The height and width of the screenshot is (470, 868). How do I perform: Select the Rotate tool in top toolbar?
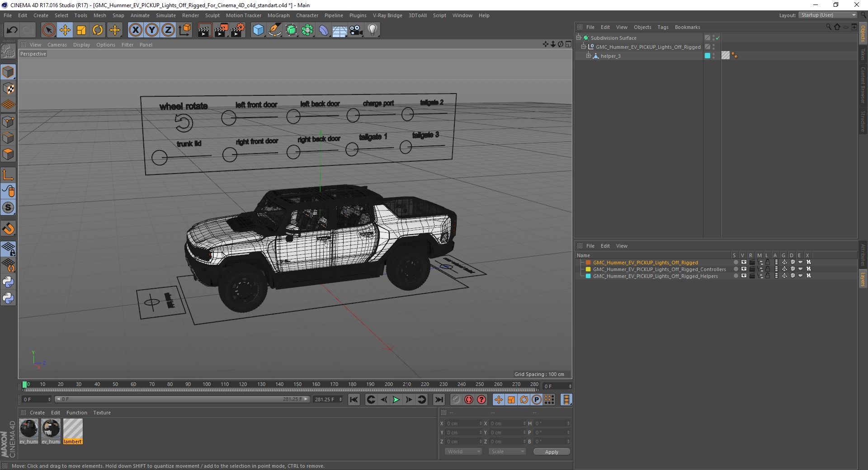(98, 30)
